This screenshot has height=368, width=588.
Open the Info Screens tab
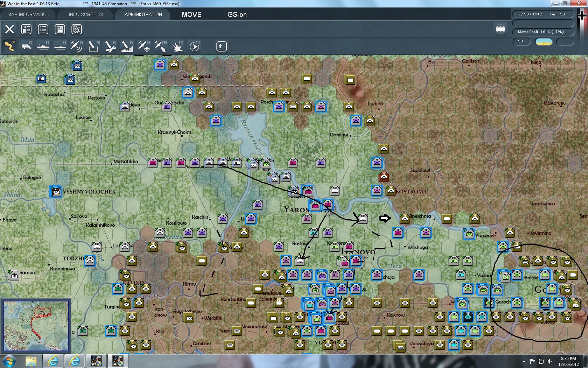[86, 14]
